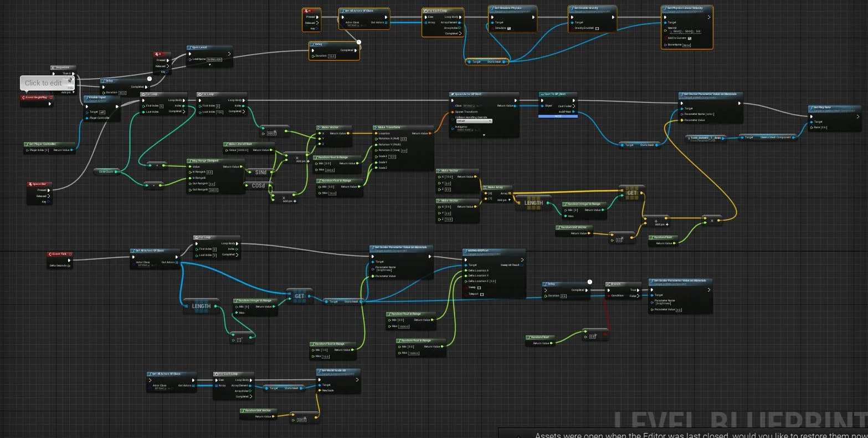Click the GET node above the vector add node
The height and width of the screenshot is (438, 868).
tap(631, 193)
